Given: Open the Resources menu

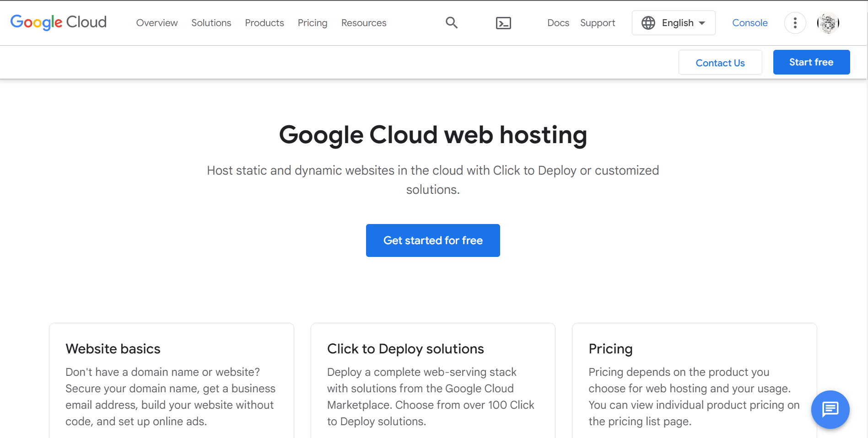Looking at the screenshot, I should pyautogui.click(x=364, y=23).
